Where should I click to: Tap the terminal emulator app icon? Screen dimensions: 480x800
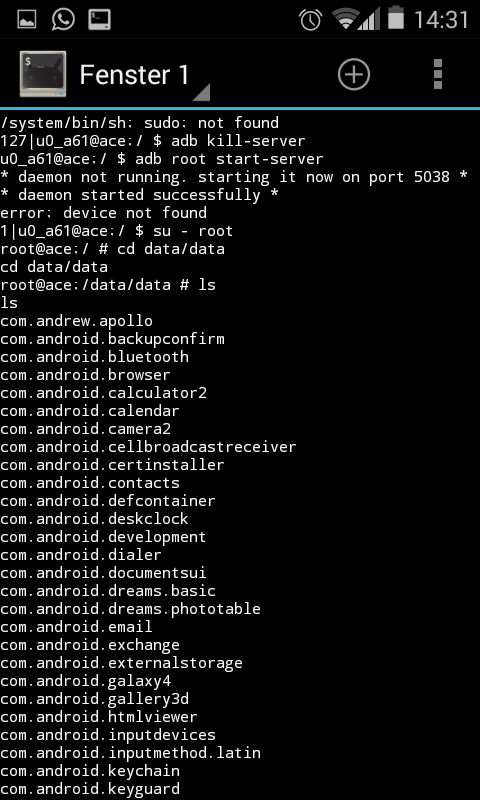[x=43, y=74]
